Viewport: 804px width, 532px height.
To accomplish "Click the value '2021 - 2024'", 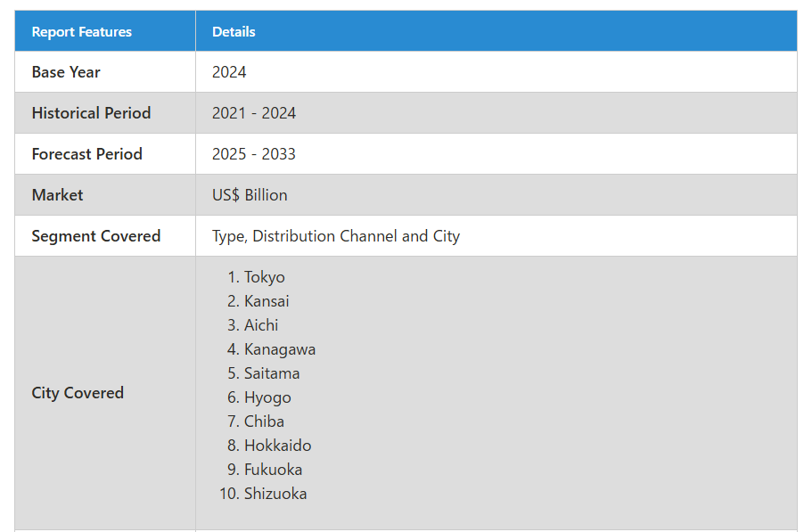I will pyautogui.click(x=254, y=113).
